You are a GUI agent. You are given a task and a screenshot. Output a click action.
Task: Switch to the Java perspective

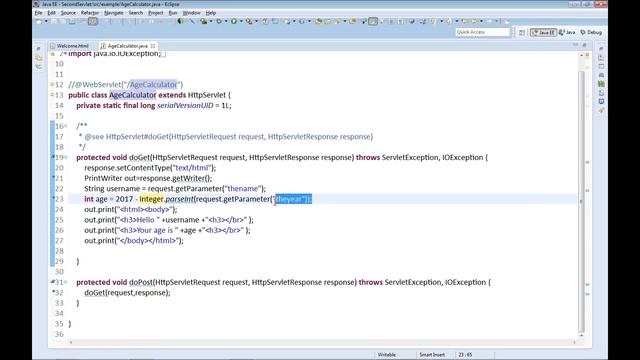point(567,32)
